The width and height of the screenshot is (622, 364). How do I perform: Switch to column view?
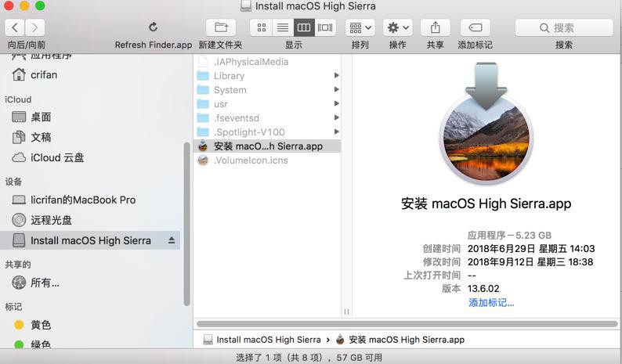tap(304, 27)
